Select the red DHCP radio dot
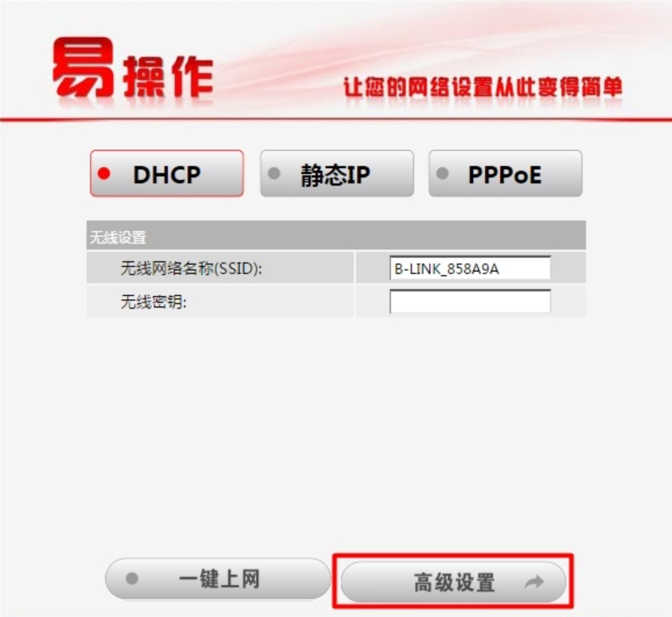The height and width of the screenshot is (617, 672). click(x=104, y=174)
